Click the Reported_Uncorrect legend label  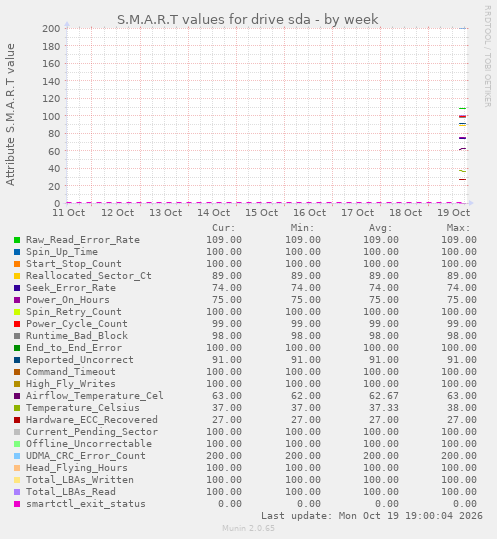80,360
